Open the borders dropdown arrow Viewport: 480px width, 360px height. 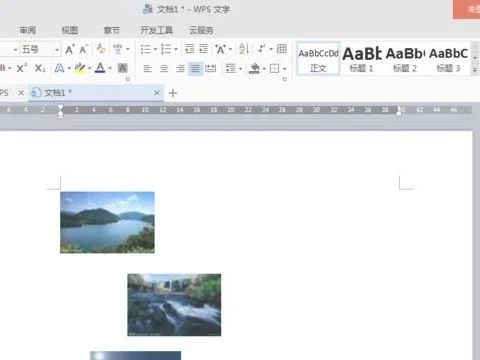(284, 69)
